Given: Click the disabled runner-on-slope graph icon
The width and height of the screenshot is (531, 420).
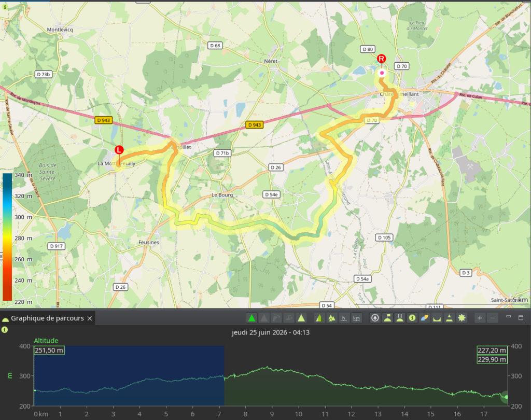Looking at the screenshot, I should pyautogui.click(x=289, y=318).
